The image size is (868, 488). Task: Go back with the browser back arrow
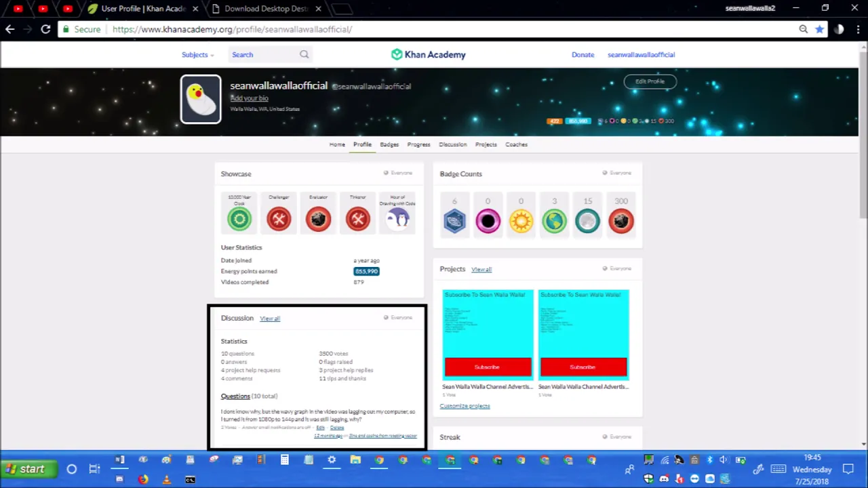[x=9, y=29]
